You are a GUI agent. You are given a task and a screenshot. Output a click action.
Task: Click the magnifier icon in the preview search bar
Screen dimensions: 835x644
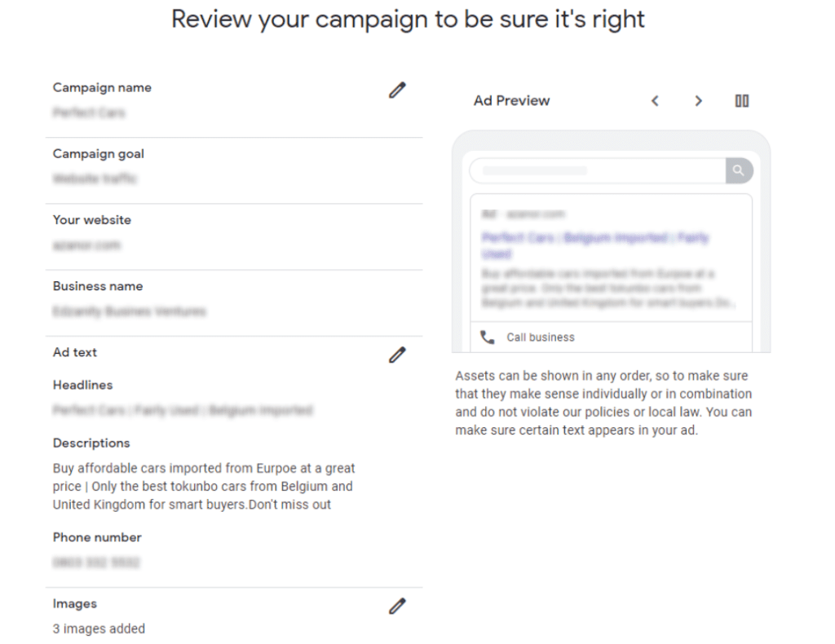click(x=739, y=170)
